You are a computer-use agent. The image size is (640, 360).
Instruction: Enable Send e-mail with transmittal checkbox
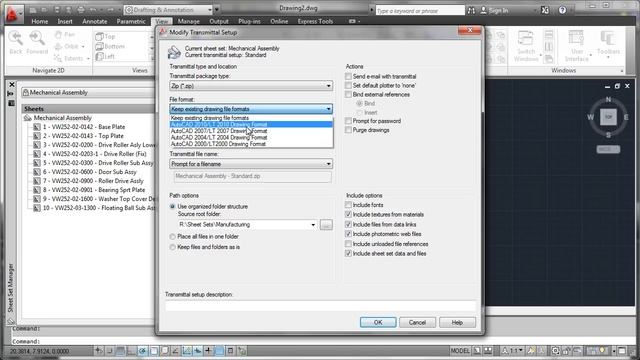point(348,76)
